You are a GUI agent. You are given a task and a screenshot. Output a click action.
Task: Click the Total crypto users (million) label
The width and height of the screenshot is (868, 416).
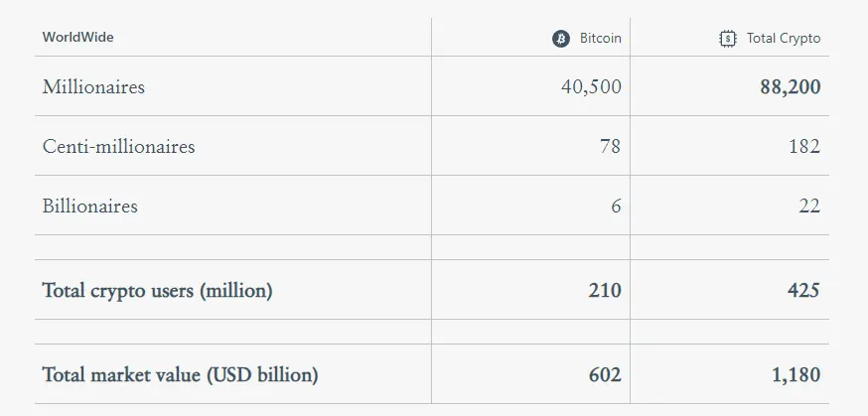(157, 291)
